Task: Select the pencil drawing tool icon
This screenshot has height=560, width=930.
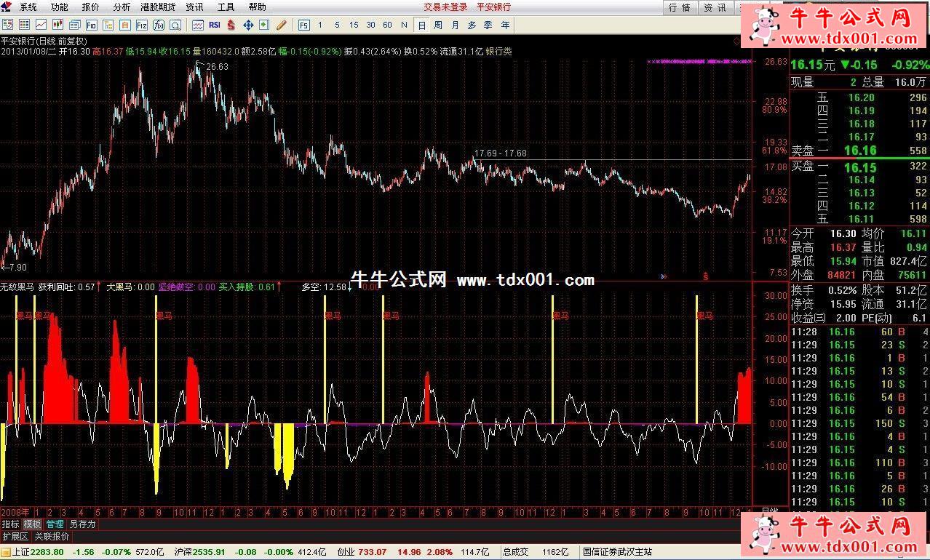Action: click(281, 25)
